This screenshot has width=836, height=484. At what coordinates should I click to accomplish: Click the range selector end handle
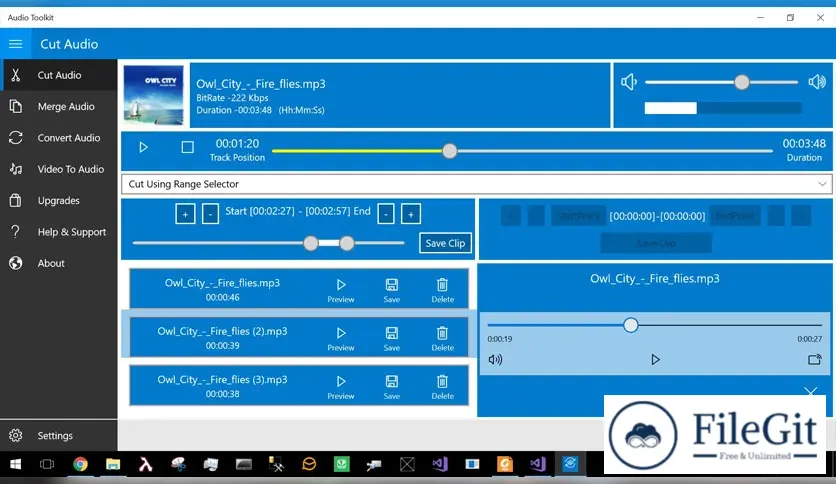347,244
